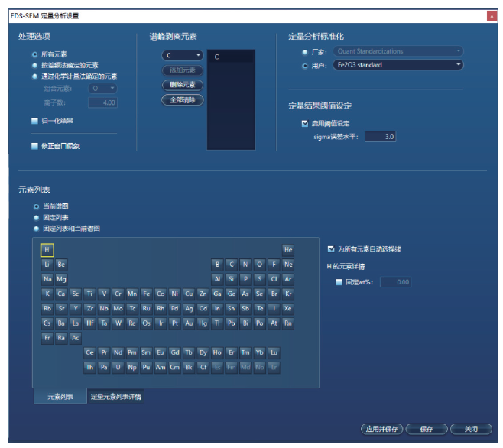Click the uranium U element tile
The height and width of the screenshot is (448, 503).
coord(118,367)
